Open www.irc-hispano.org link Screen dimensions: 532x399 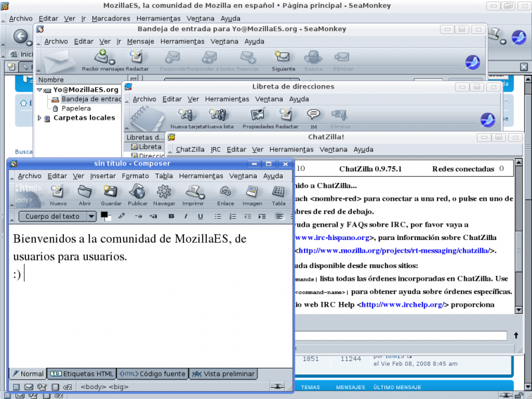coord(332,237)
